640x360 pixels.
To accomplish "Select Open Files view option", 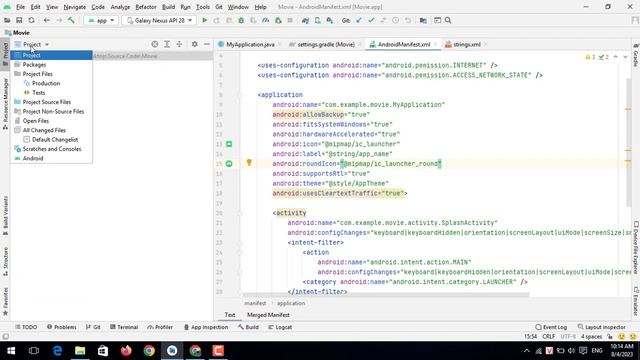I will (51, 121).
